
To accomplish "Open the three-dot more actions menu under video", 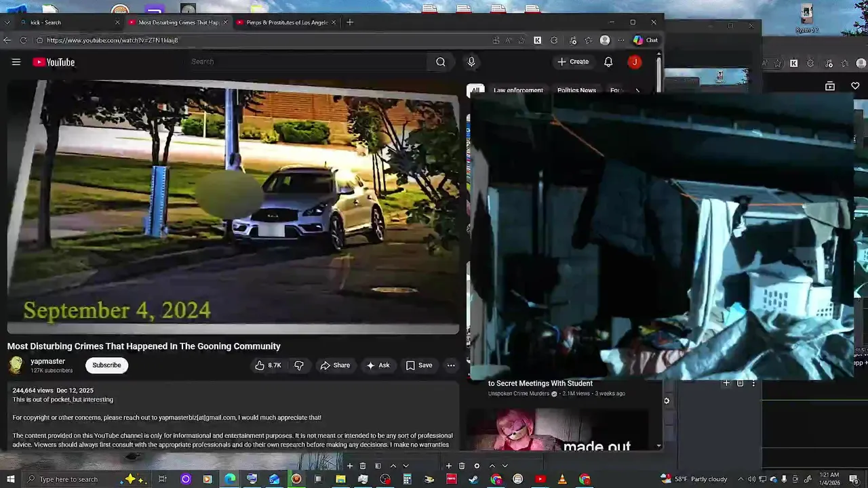I will [x=451, y=365].
